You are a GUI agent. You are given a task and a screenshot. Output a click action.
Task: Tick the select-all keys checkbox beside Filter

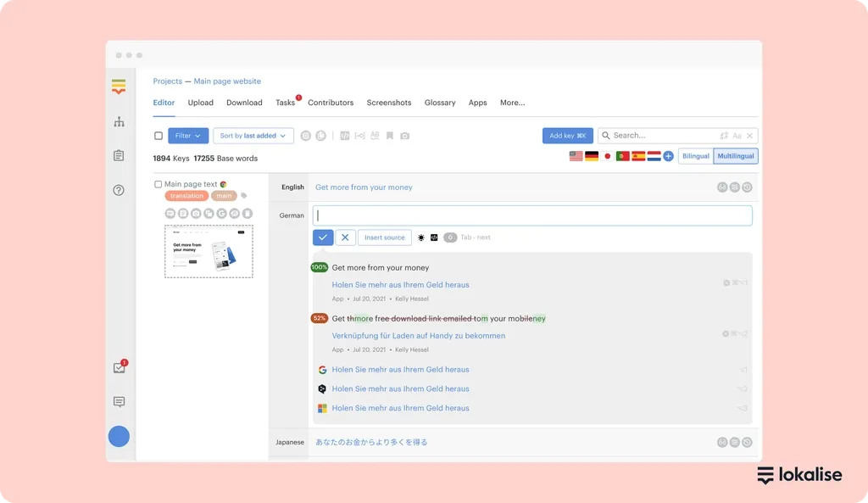pyautogui.click(x=159, y=136)
